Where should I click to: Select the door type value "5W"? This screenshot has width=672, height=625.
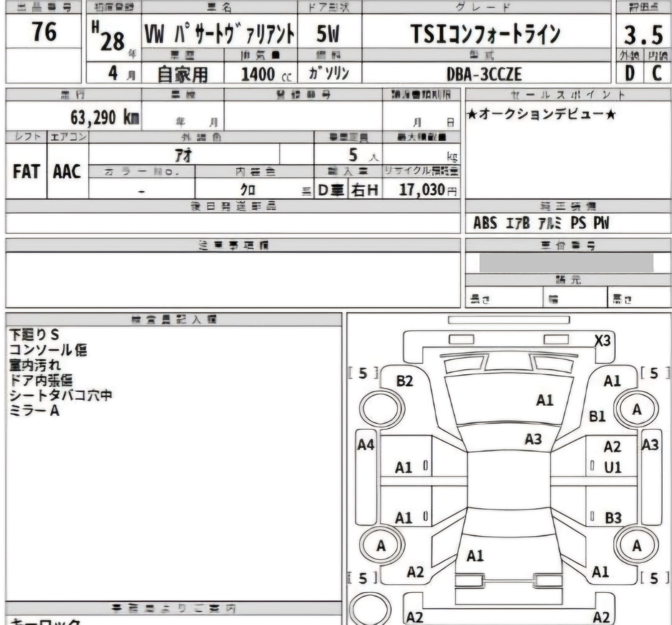click(328, 34)
